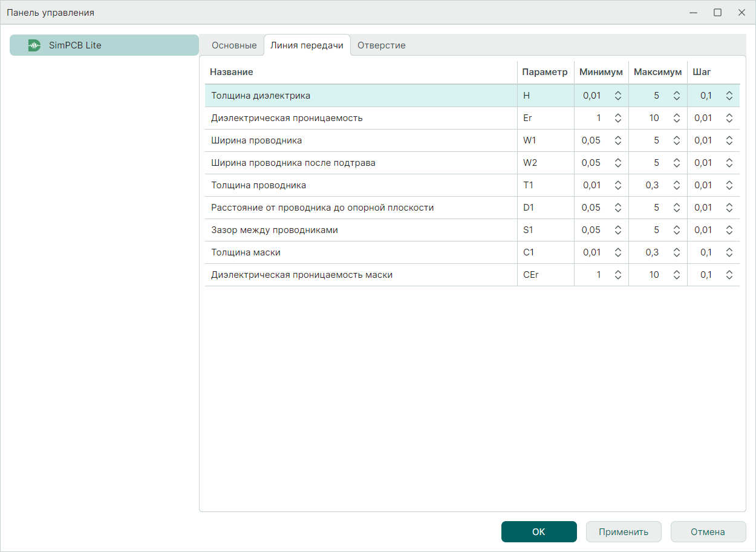Click the stepper arrows for H minimum
This screenshot has height=552, width=756.
[x=618, y=96]
